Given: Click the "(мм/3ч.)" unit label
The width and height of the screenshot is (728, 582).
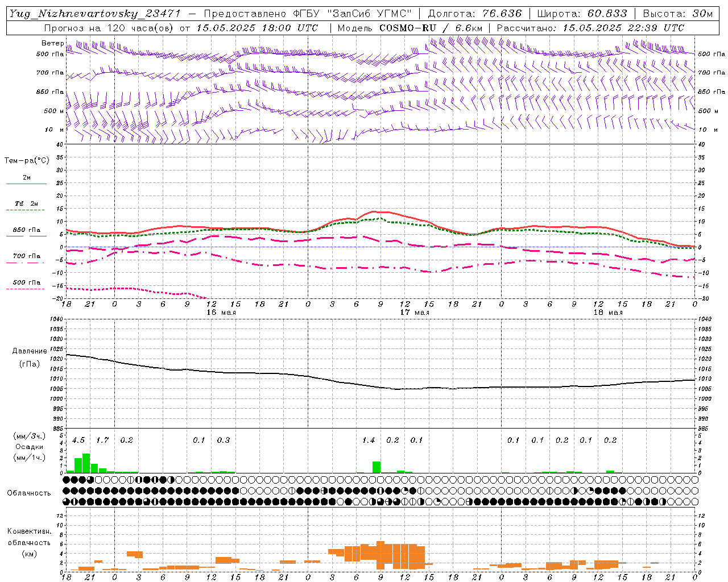Looking at the screenshot, I should (x=29, y=436).
